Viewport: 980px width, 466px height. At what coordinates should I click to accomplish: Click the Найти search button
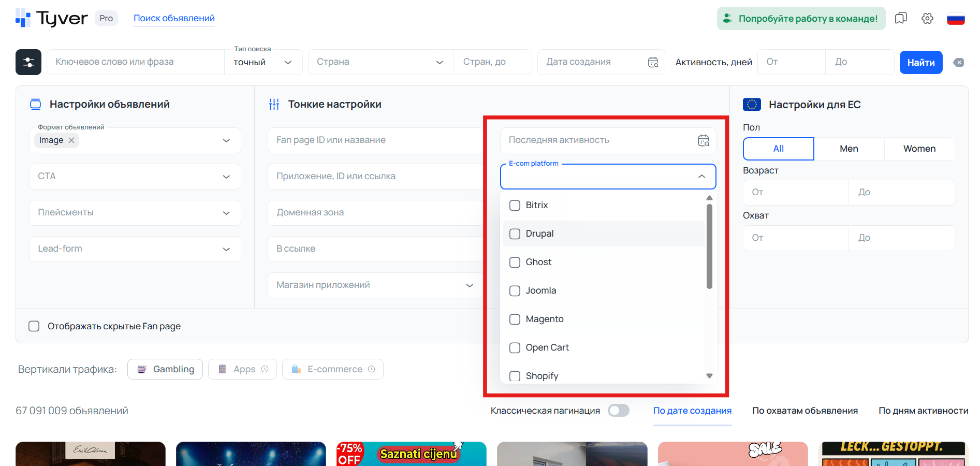click(x=921, y=62)
